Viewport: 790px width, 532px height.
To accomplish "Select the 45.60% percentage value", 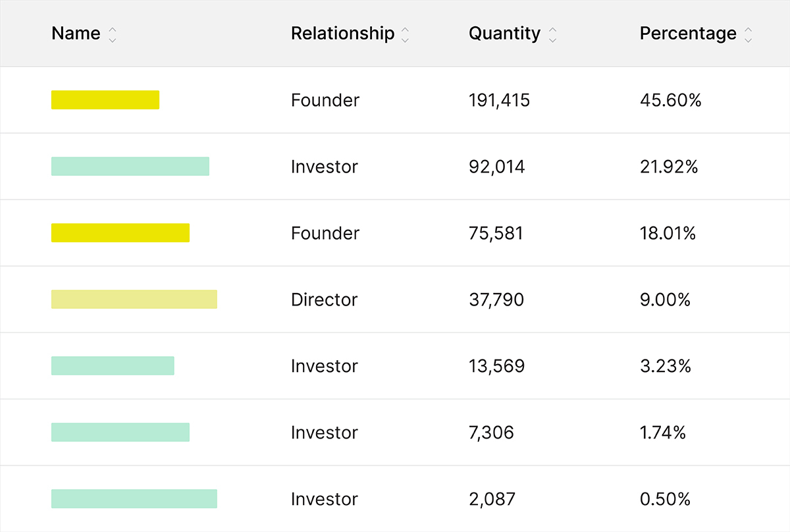I will (x=671, y=100).
